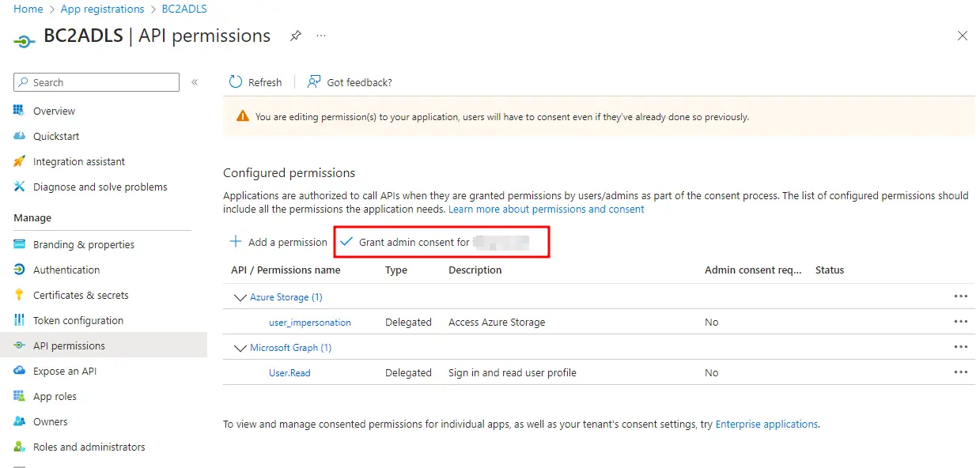
Task: Click the Expose an API icon
Action: tap(19, 371)
